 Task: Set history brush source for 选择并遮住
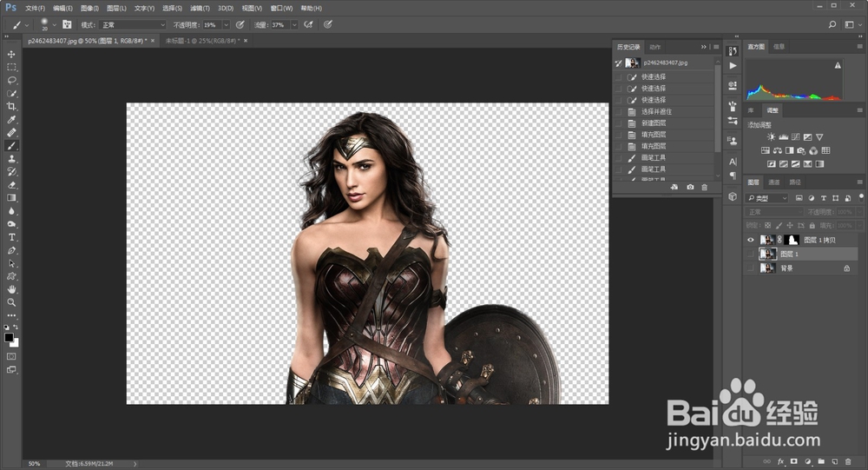click(x=618, y=111)
